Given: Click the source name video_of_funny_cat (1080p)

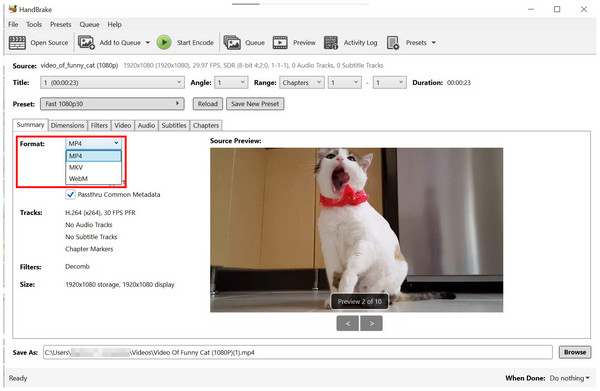Looking at the screenshot, I should point(79,65).
